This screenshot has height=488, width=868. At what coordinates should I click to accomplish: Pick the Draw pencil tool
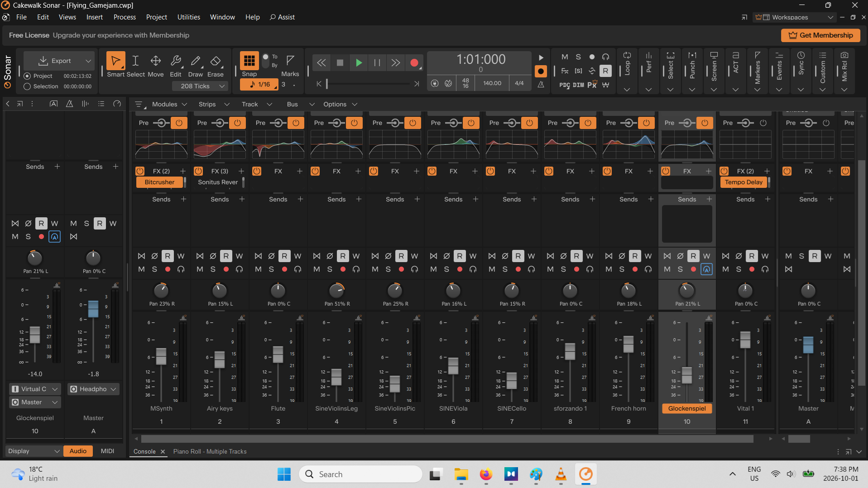196,61
